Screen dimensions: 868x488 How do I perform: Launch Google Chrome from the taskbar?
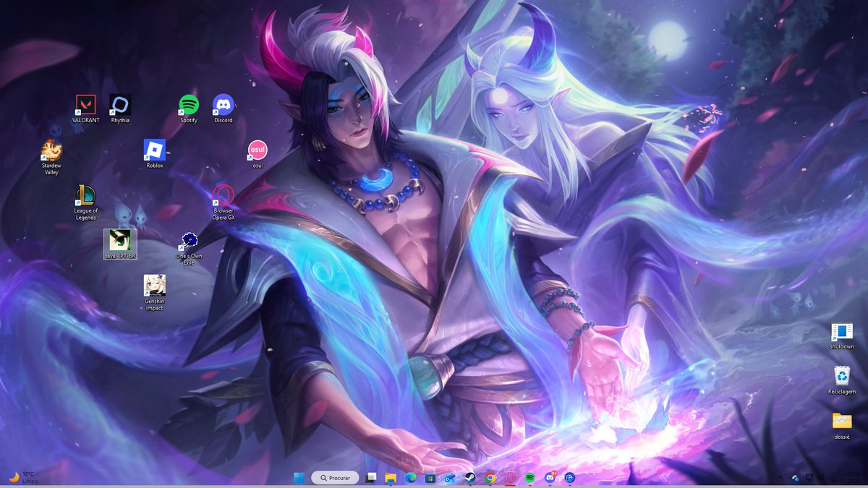point(490,478)
